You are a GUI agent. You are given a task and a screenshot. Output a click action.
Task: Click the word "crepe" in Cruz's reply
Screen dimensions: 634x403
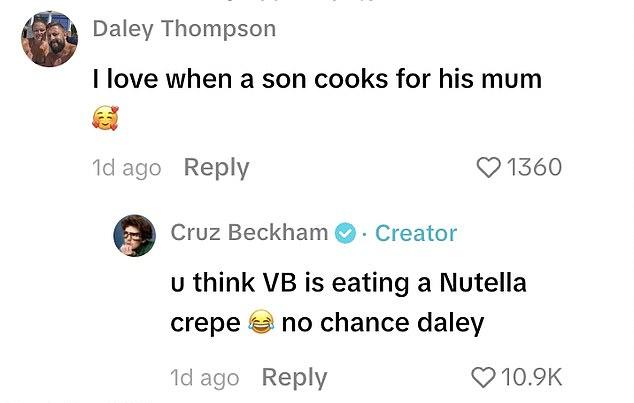tap(205, 323)
